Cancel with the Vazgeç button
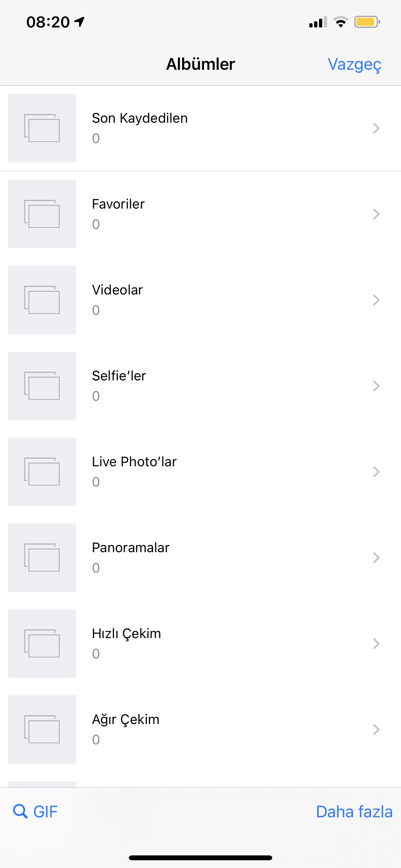The image size is (401, 868). pyautogui.click(x=355, y=64)
